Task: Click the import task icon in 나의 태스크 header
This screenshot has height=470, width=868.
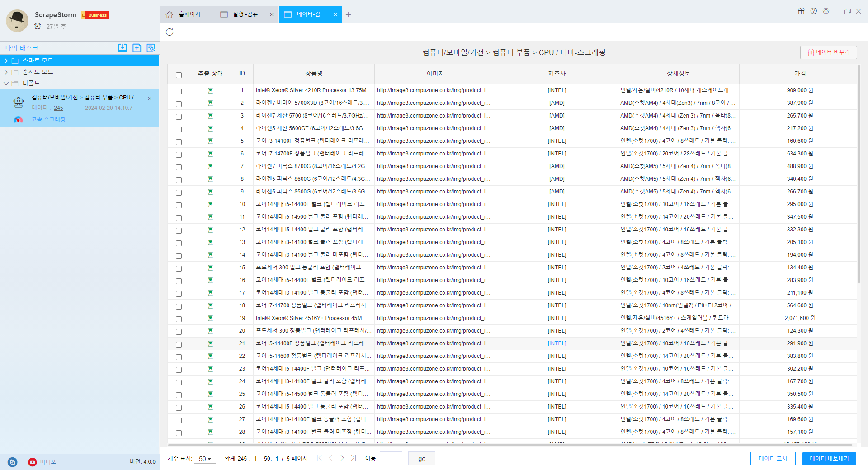Action: 123,48
